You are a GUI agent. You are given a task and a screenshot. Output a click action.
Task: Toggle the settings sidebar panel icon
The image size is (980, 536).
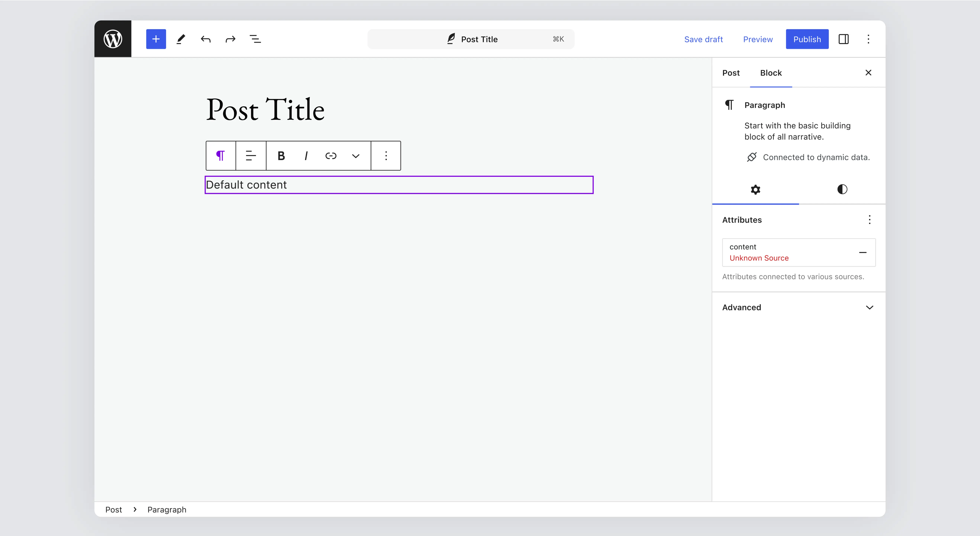pyautogui.click(x=843, y=39)
